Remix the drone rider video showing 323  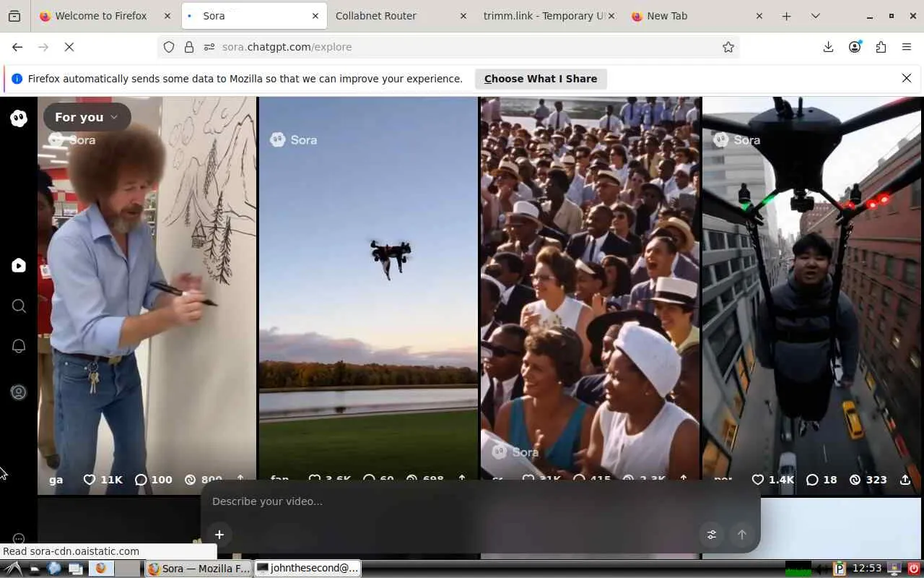tap(868, 480)
